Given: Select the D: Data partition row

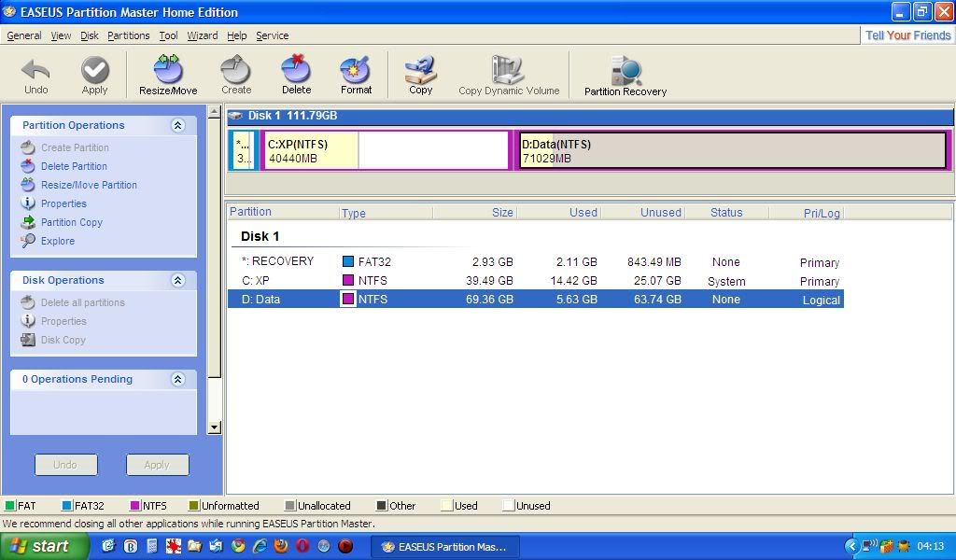Looking at the screenshot, I should [x=535, y=300].
